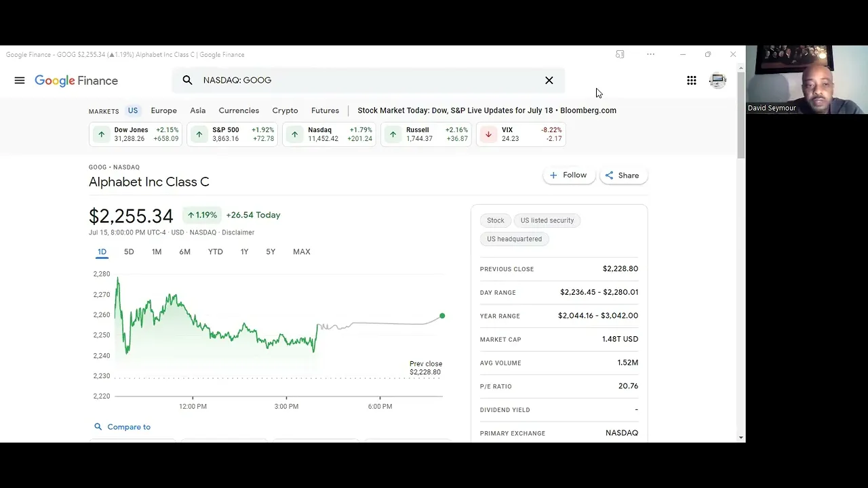Viewport: 868px width, 488px height.
Task: Open the VIX index card
Action: click(521, 134)
